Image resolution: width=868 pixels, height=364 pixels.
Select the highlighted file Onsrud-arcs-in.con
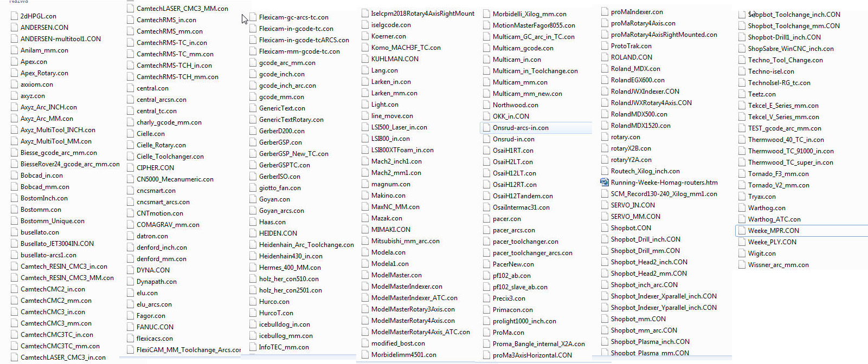[x=520, y=128]
